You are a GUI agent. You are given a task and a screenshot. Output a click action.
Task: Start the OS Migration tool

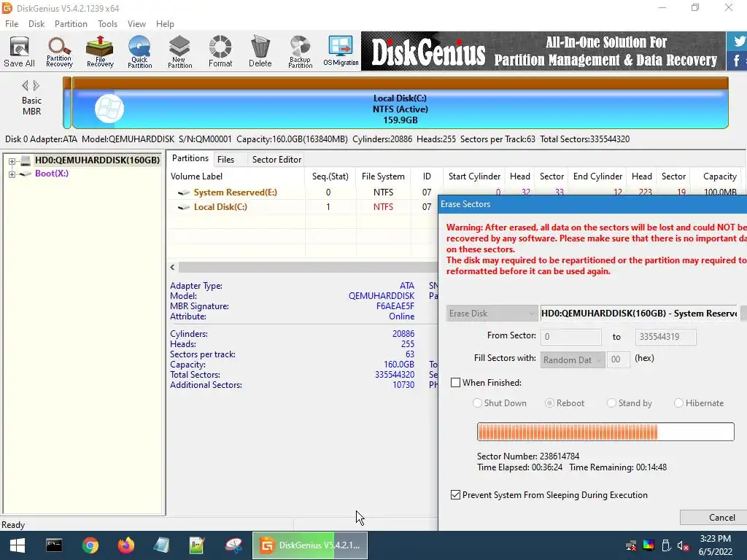pos(341,52)
